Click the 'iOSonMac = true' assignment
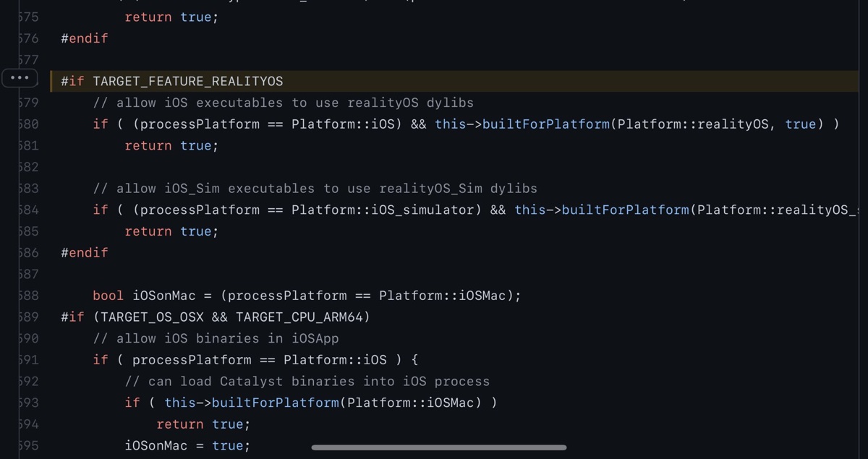 click(x=187, y=445)
